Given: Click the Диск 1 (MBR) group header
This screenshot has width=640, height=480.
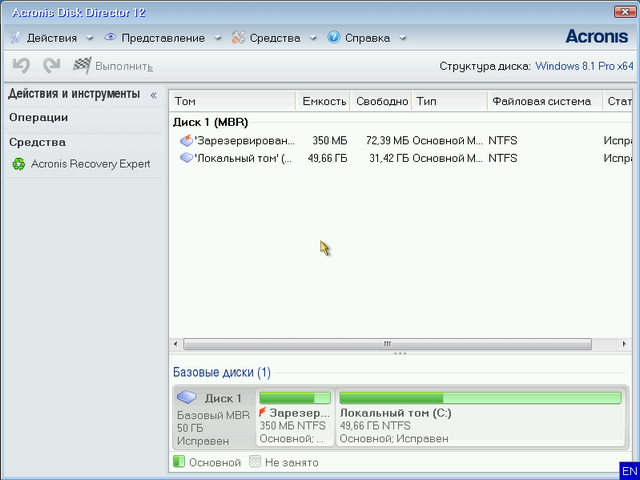Looking at the screenshot, I should point(210,122).
